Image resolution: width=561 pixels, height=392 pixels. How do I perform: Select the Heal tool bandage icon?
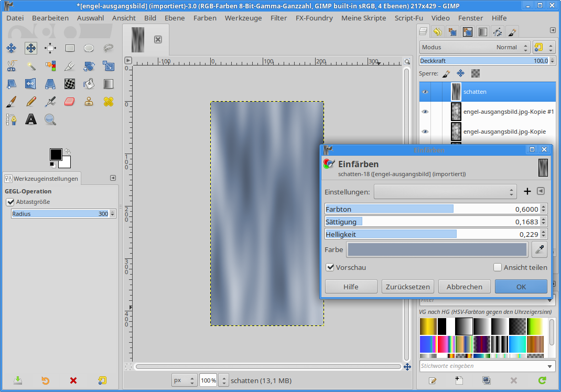coord(109,101)
